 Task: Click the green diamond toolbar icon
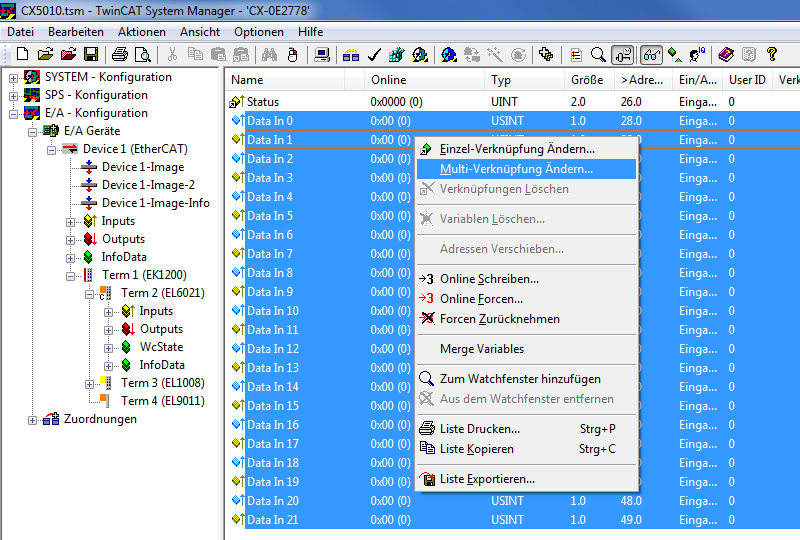click(x=674, y=54)
